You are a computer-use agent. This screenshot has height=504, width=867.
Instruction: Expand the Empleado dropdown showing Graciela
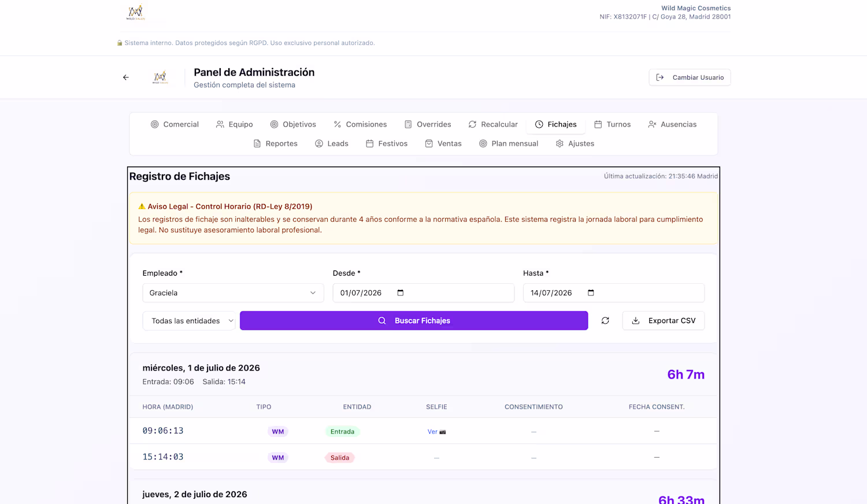pos(233,293)
